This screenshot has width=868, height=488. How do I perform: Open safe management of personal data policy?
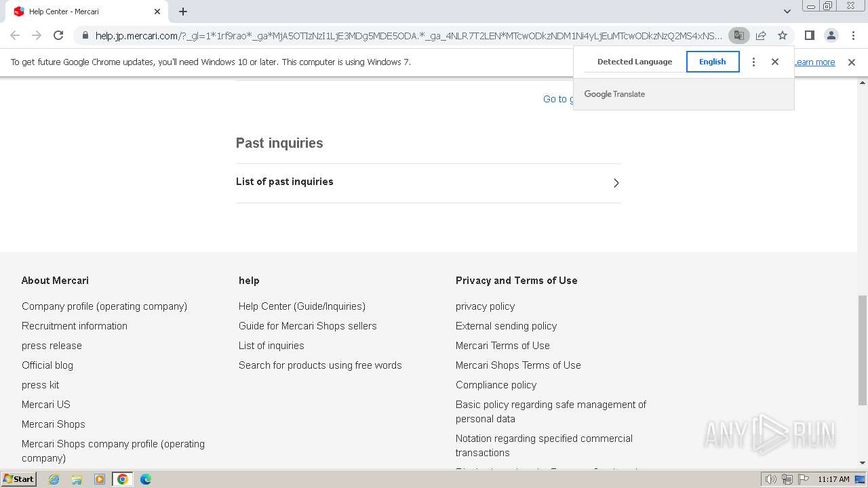point(551,411)
